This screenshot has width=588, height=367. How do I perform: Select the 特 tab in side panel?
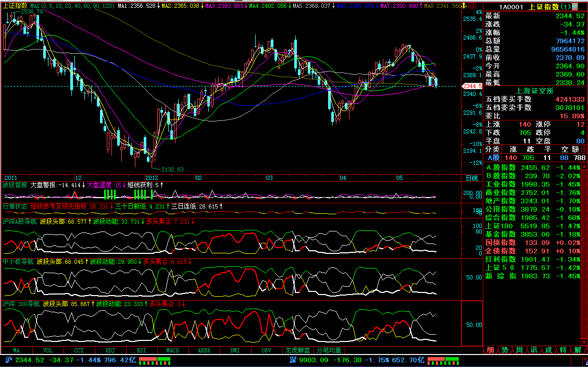(x=563, y=350)
